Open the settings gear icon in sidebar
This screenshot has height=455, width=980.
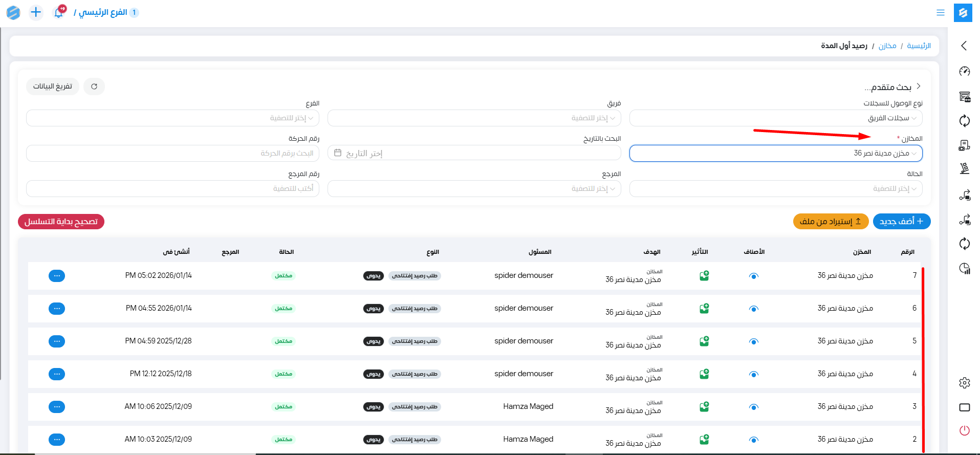[x=964, y=383]
